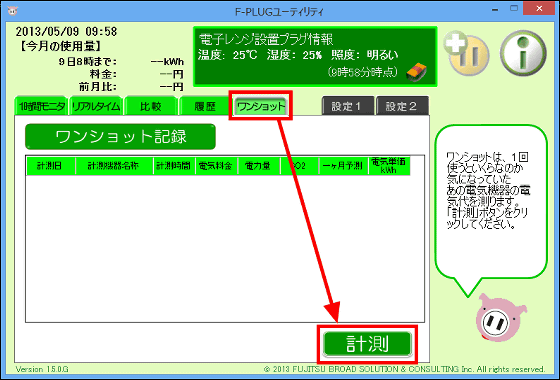Click the 9日8時まで label
560x380 pixels.
point(88,62)
